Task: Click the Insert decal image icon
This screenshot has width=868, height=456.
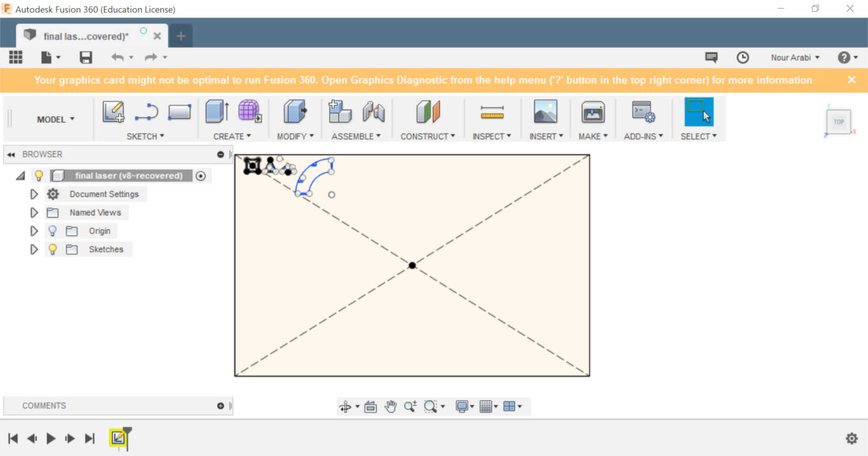Action: tap(545, 112)
